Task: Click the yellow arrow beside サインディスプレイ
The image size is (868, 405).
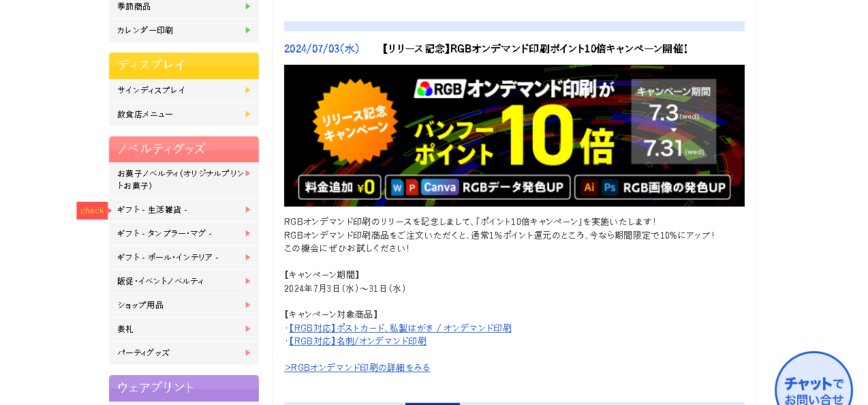Action: click(x=248, y=90)
